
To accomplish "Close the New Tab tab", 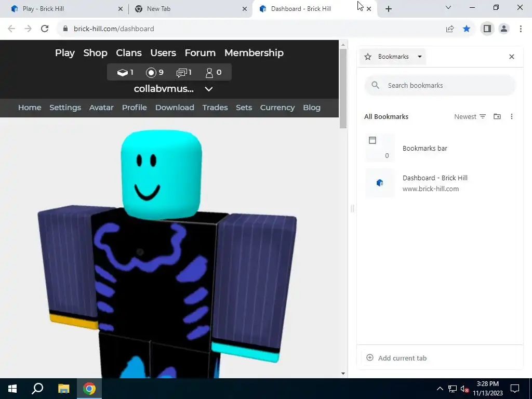I will tap(245, 9).
